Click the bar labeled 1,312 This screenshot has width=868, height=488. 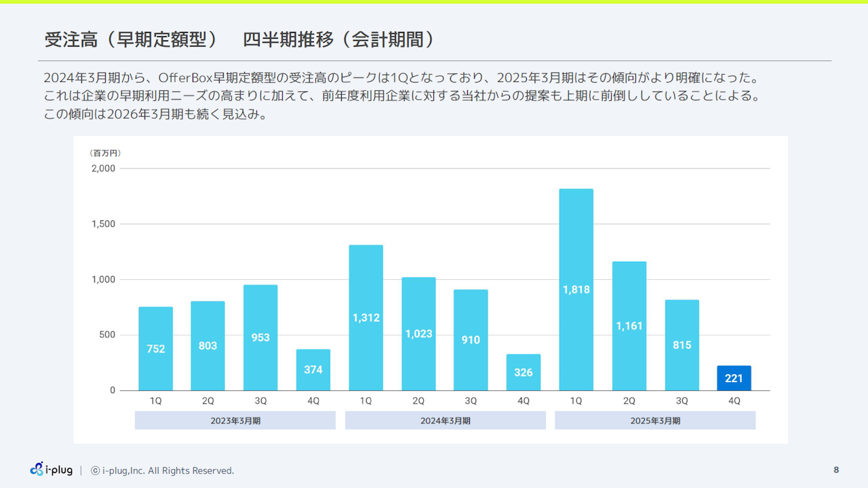pos(366,317)
